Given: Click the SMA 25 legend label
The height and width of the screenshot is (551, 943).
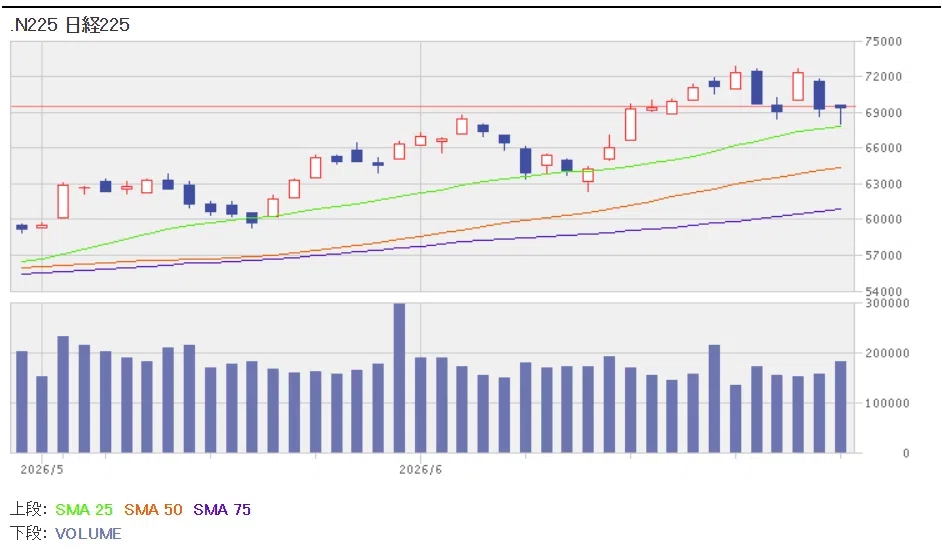Looking at the screenshot, I should pyautogui.click(x=84, y=509).
